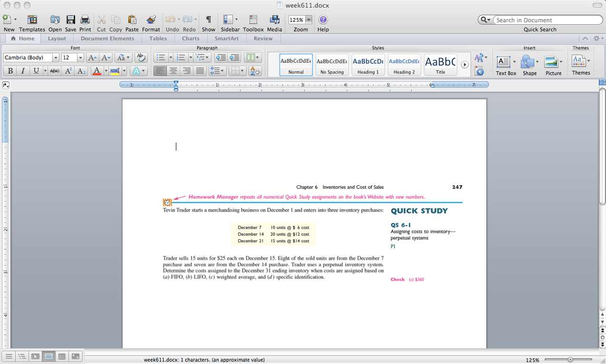606x364 pixels.
Task: Open the line spacing dropdown
Action: [x=217, y=71]
